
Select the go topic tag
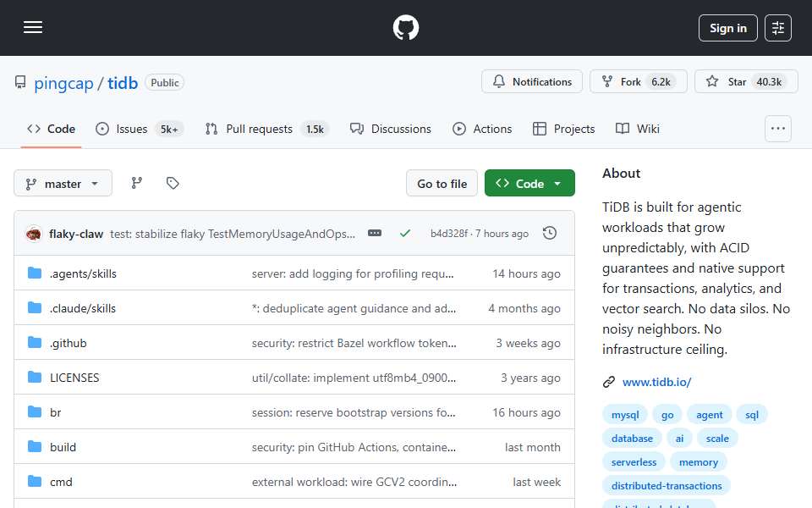pyautogui.click(x=667, y=415)
